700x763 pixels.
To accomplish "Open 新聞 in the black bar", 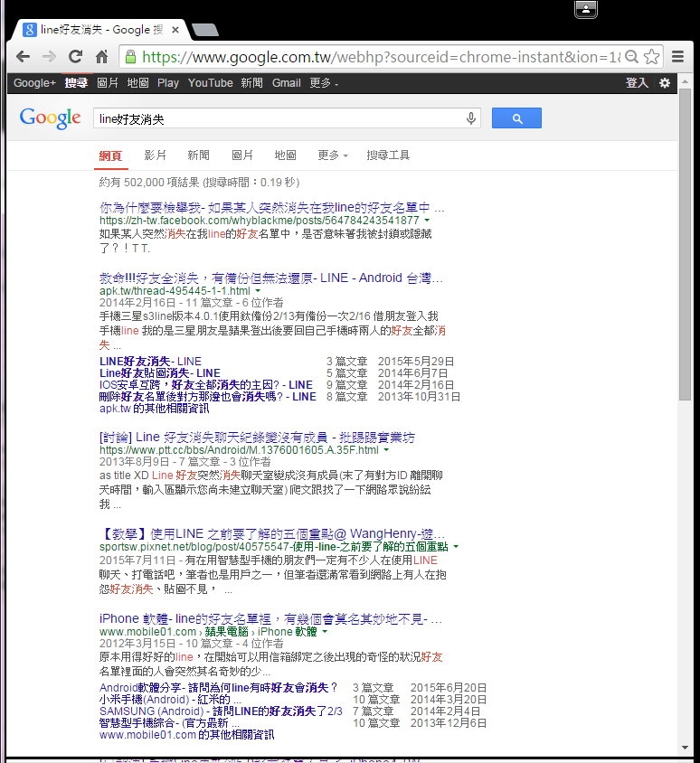I will pos(251,83).
